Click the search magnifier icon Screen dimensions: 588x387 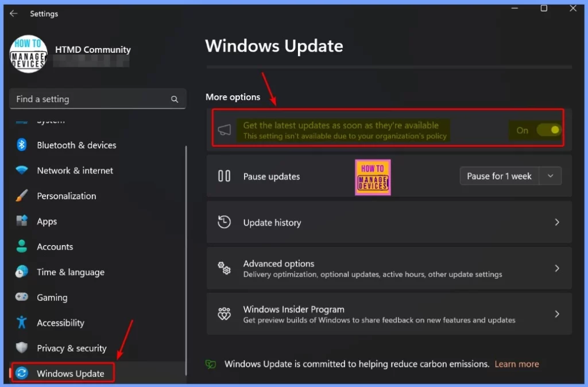click(x=175, y=99)
